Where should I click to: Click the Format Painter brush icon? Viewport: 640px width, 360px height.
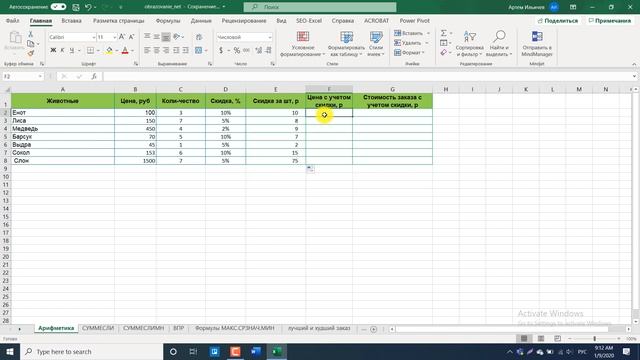click(x=31, y=53)
